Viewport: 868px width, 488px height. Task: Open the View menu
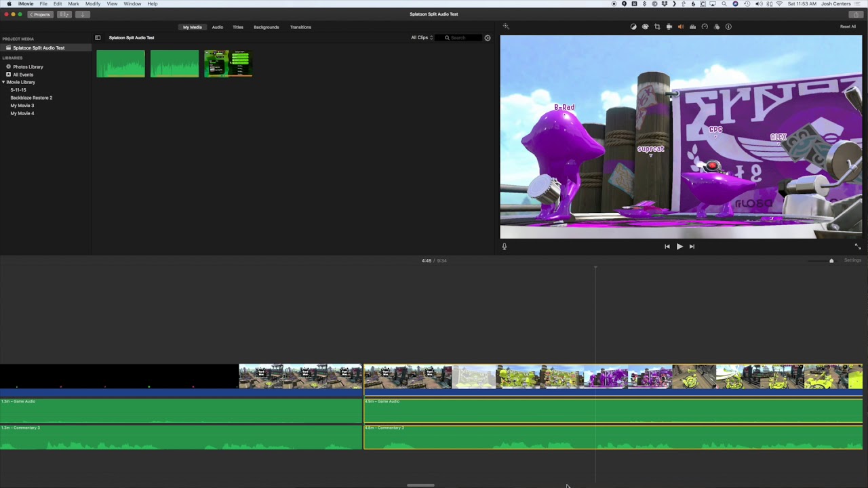click(112, 4)
